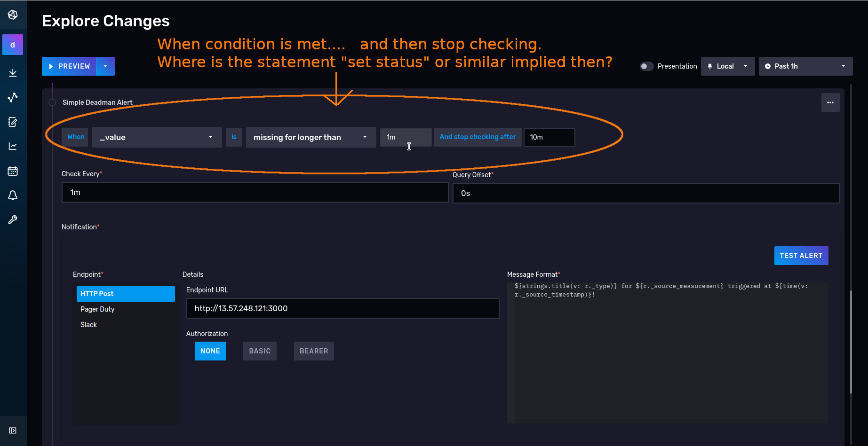Click the PREVIEW button
The height and width of the screenshot is (446, 868).
click(x=69, y=66)
